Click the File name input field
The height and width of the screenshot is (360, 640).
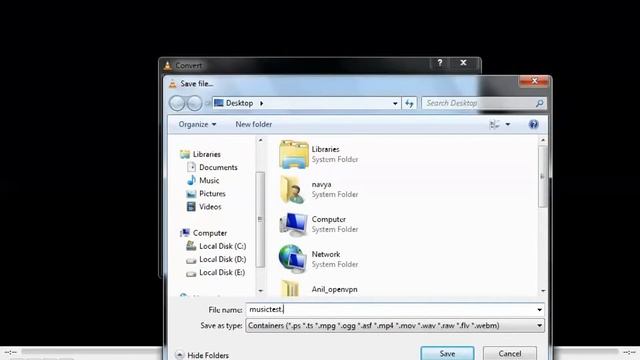click(390, 310)
